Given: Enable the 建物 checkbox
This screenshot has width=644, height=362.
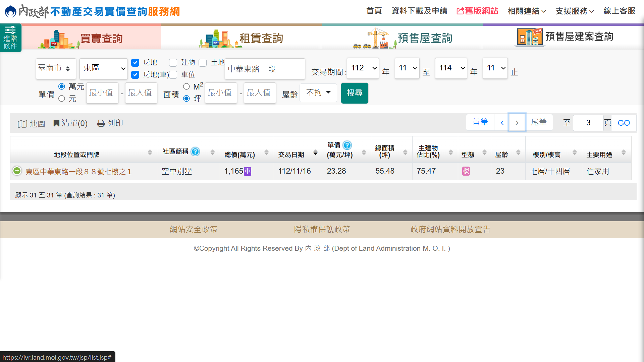Looking at the screenshot, I should 173,63.
